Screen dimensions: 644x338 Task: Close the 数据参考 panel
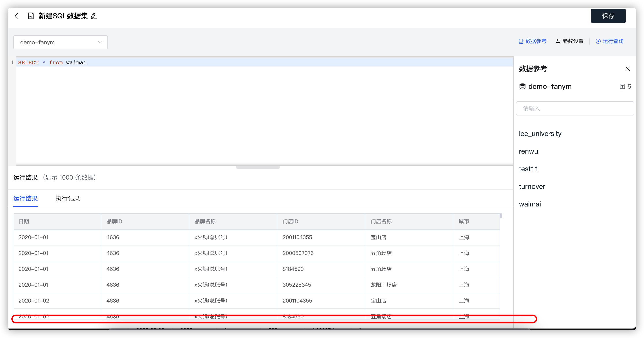point(627,69)
